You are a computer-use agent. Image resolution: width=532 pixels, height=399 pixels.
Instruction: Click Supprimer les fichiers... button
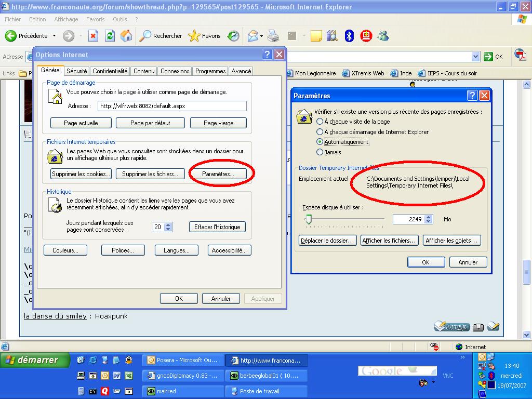tap(150, 174)
